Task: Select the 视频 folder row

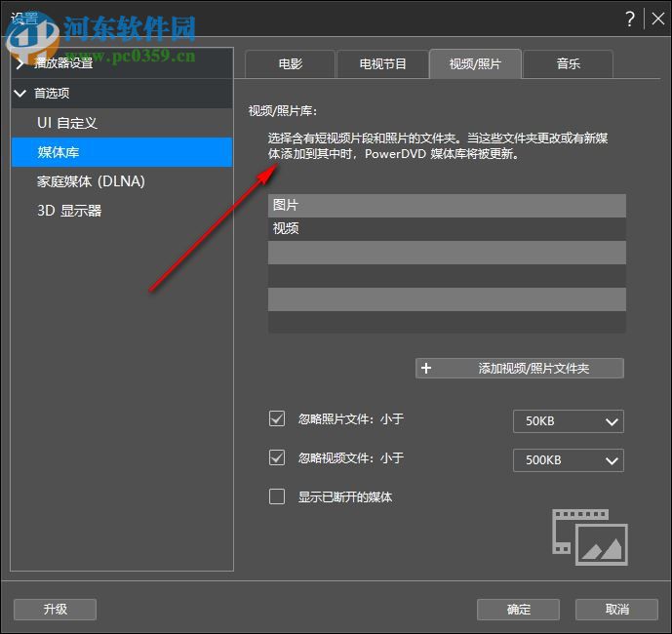Action: (447, 228)
